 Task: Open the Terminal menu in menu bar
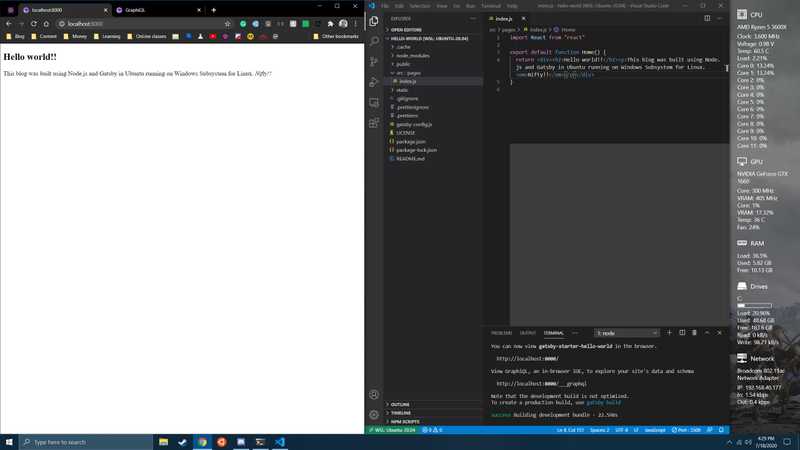click(x=491, y=6)
